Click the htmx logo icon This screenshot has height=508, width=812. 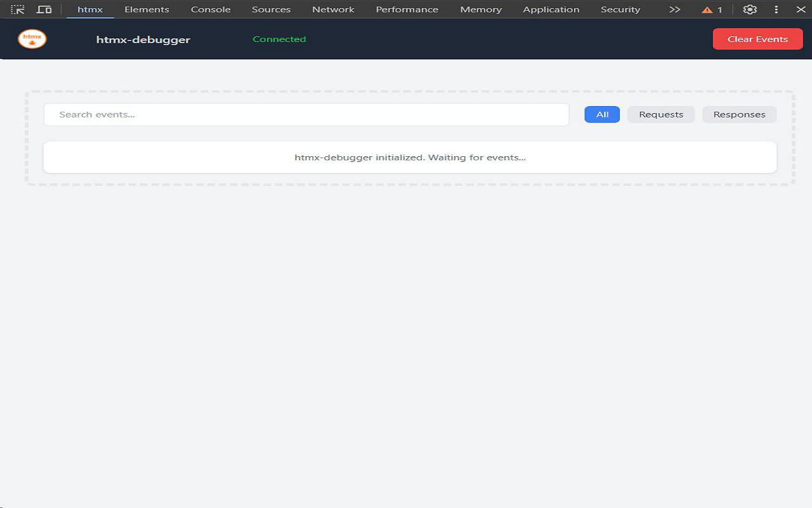click(32, 39)
